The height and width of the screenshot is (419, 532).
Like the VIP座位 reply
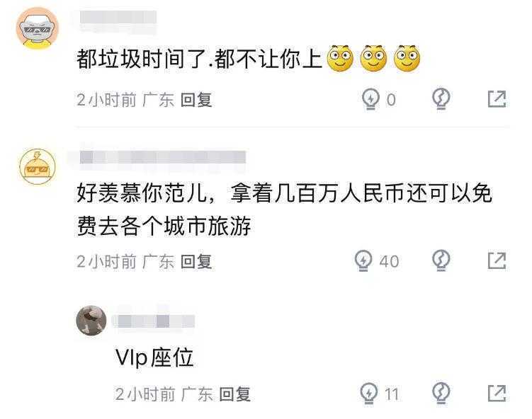click(369, 394)
